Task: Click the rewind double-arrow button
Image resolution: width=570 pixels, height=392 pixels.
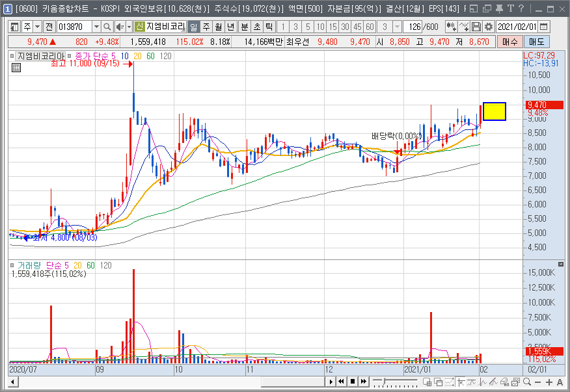Action: click(x=341, y=382)
